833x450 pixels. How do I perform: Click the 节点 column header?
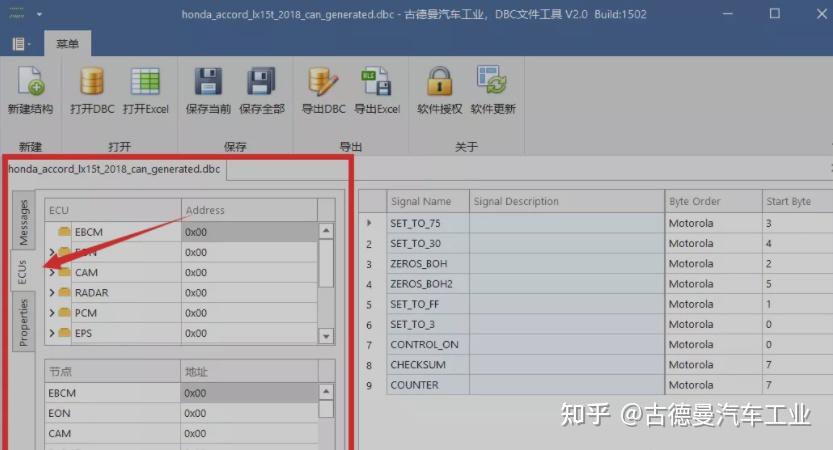coord(113,371)
